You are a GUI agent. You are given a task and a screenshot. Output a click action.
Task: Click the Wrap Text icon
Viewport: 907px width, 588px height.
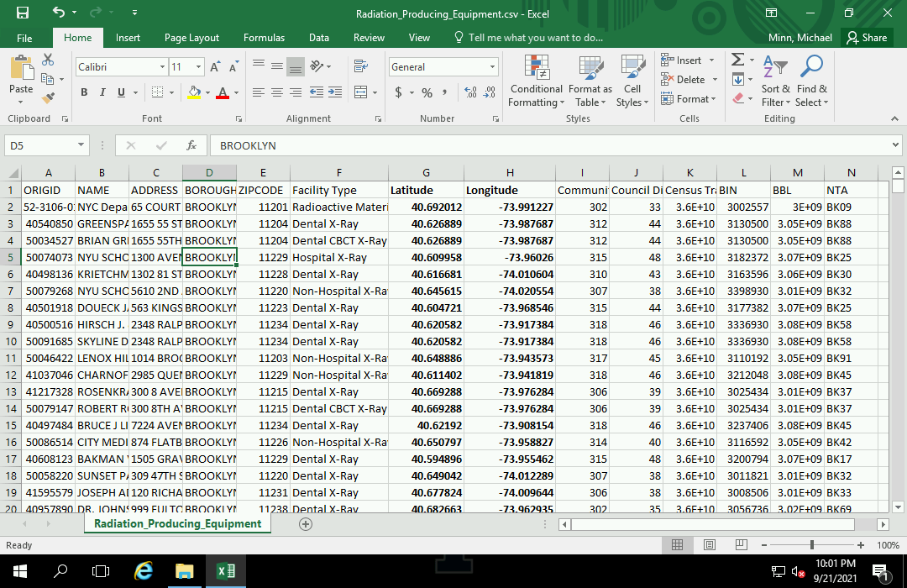pos(360,66)
